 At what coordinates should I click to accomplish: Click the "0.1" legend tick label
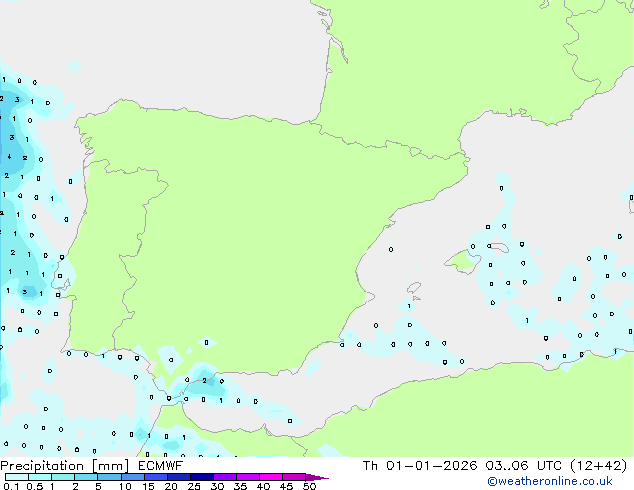11,486
